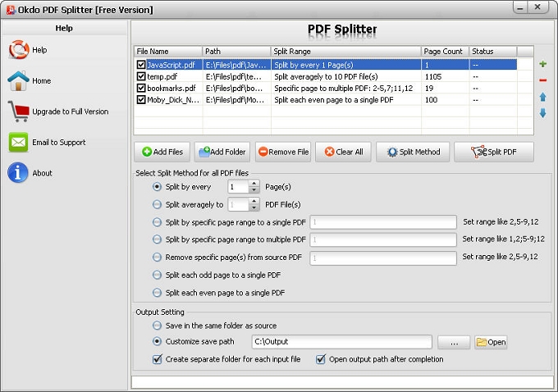Click the Help sidebar header tab

pos(64,28)
